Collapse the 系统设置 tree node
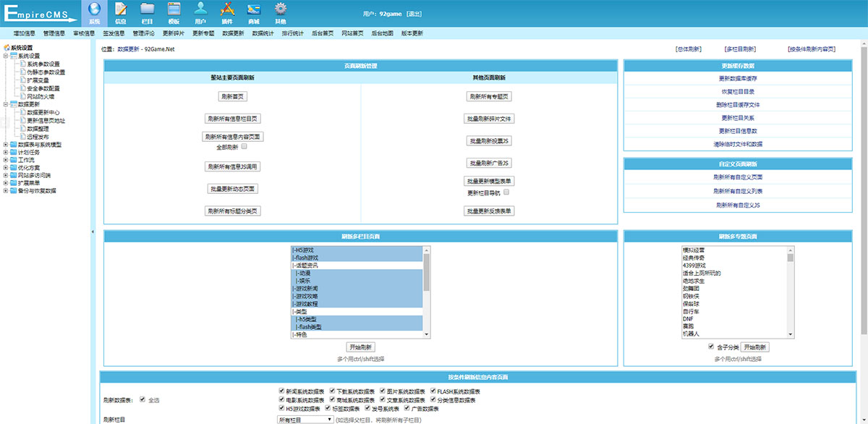Screen dimensions: 868x424 click(x=6, y=56)
